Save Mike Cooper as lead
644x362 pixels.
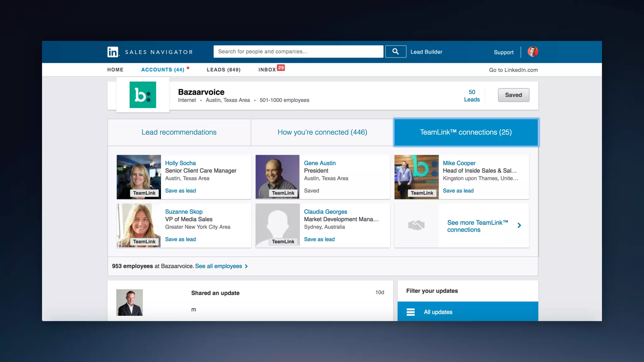tap(458, 191)
